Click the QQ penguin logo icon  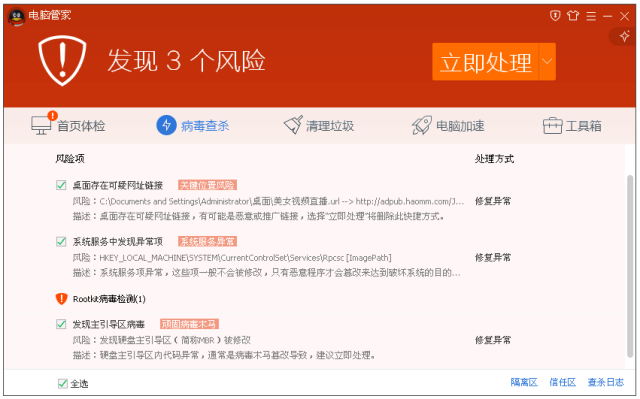16,17
